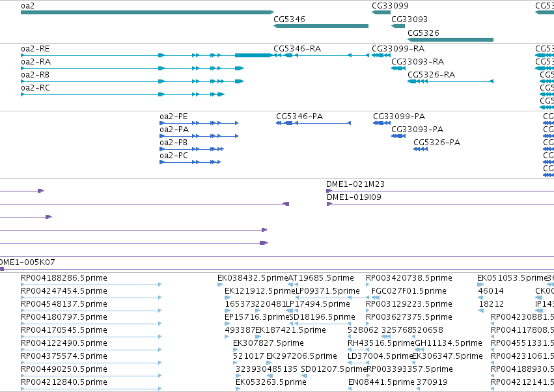Click the oa2-PE protein label
The image size is (554, 392).
173,117
